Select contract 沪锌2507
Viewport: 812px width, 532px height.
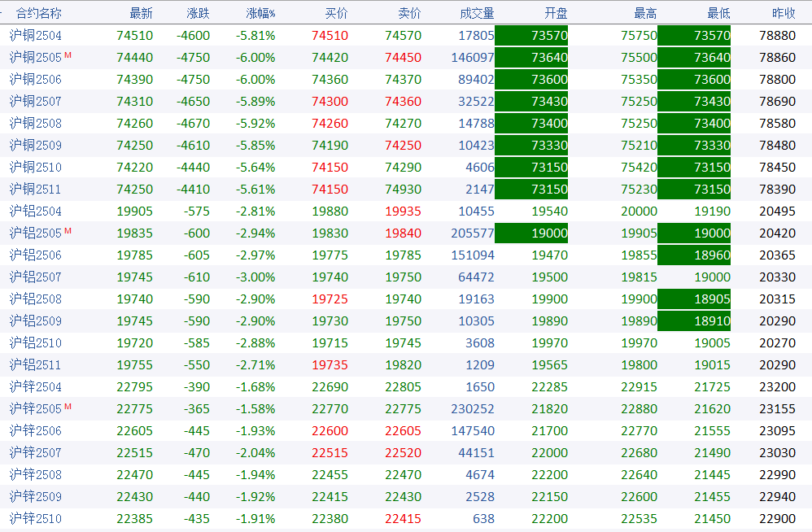click(35, 453)
